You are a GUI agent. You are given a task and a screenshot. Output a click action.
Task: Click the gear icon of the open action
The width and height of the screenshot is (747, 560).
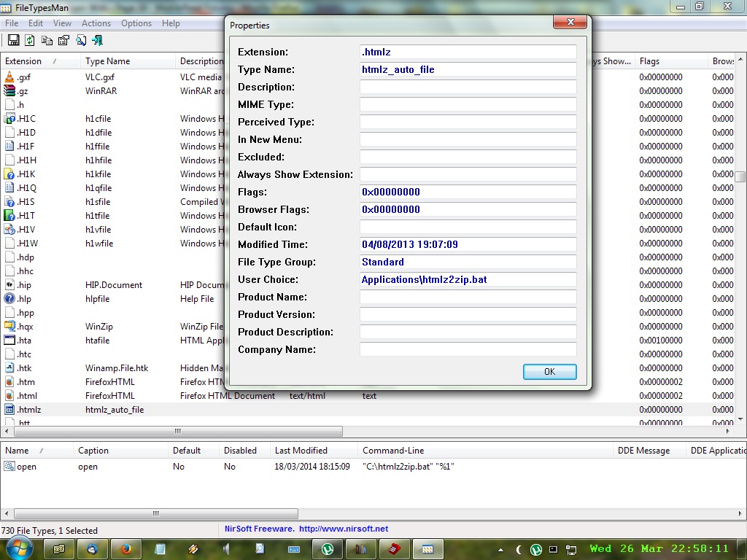[9, 466]
